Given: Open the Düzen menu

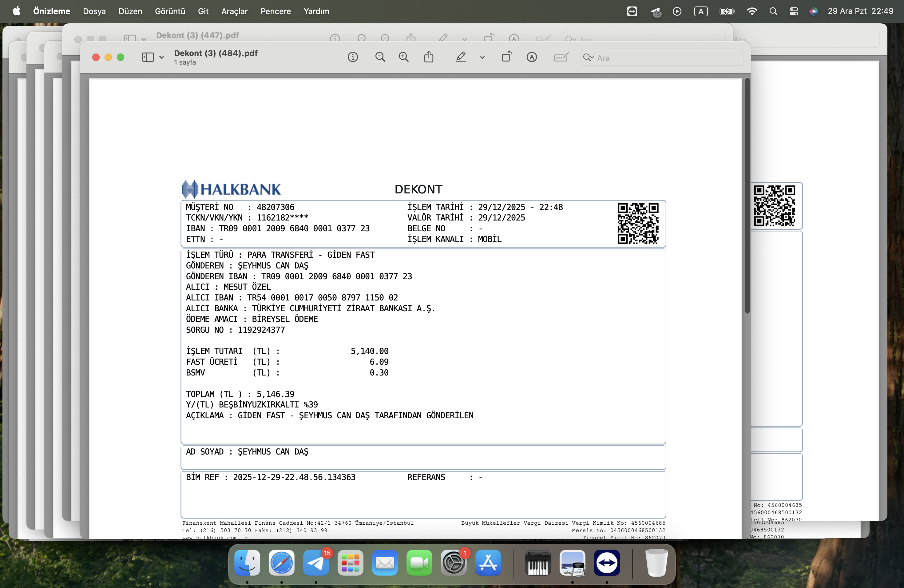Looking at the screenshot, I should click(130, 11).
